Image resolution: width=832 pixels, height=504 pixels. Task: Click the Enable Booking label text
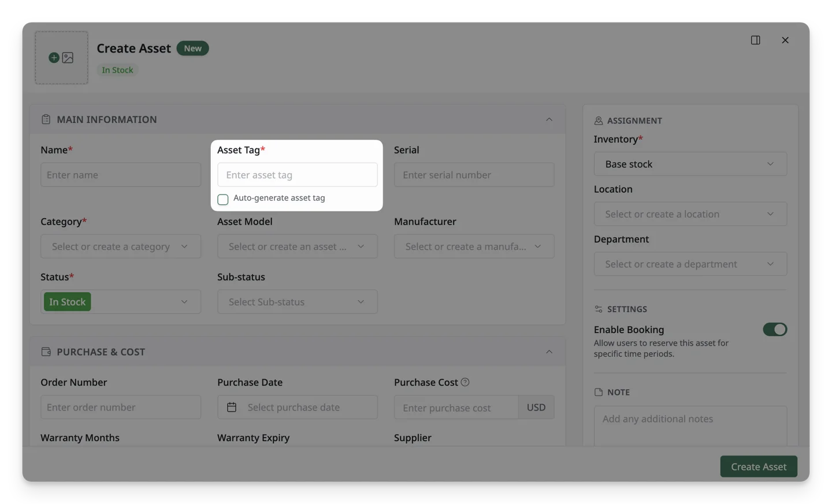pos(629,330)
